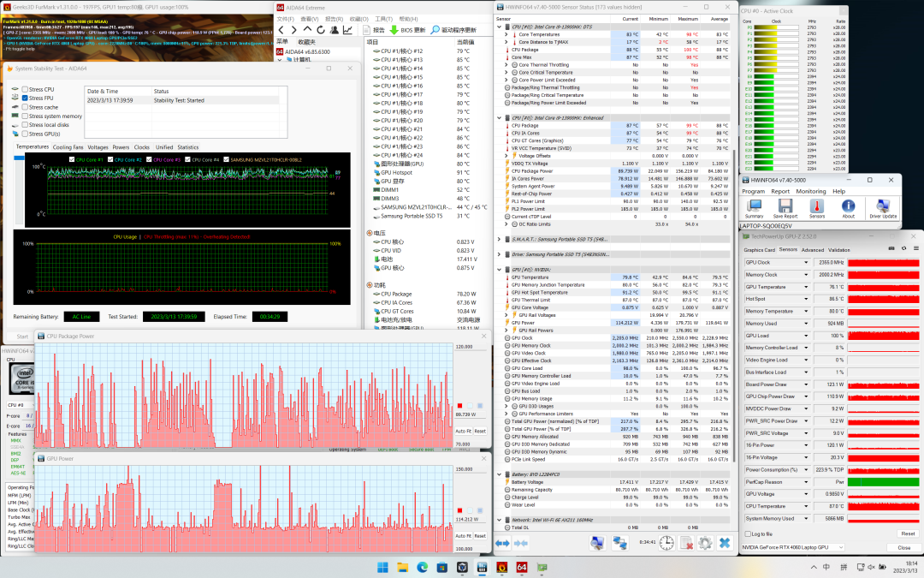Image resolution: width=924 pixels, height=578 pixels.
Task: Collapse the GPU [#0]: NVIDIA sensor group
Action: (499, 270)
